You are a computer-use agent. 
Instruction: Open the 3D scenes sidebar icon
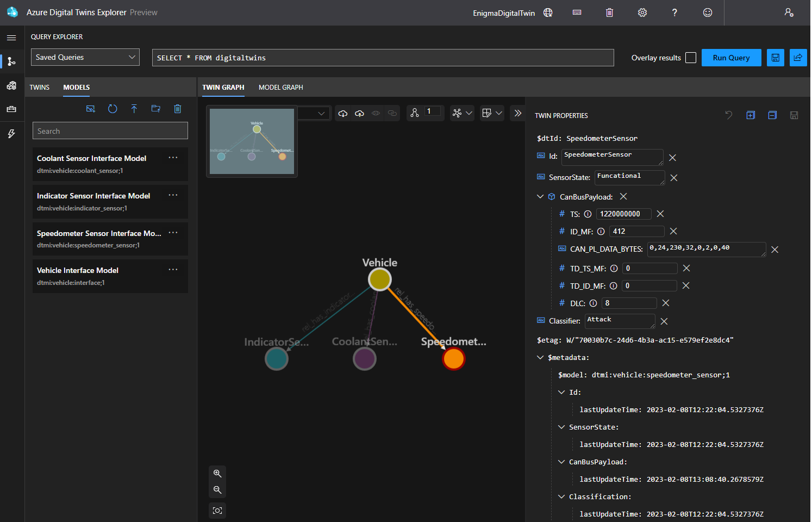[11, 85]
